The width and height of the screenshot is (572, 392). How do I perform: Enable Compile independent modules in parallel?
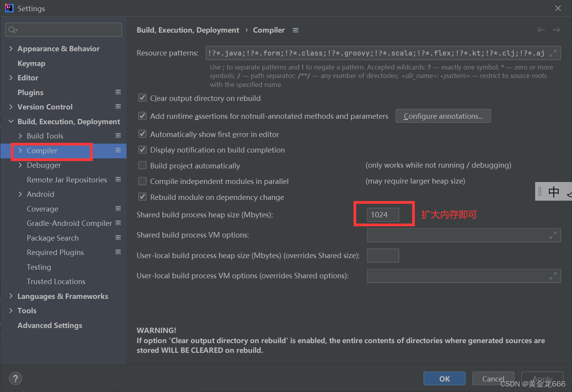pyautogui.click(x=142, y=181)
